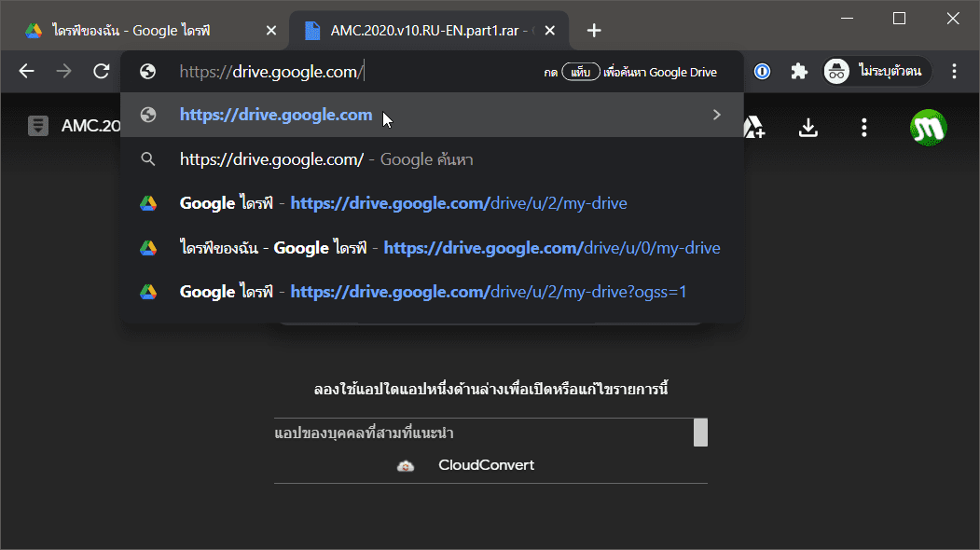
Task: Click the app list scrollbar thumb
Action: click(700, 433)
